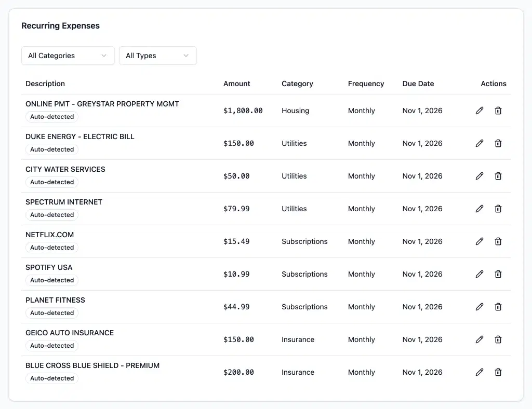Delete the Geico Auto Insurance expense
Image resolution: width=532 pixels, height=409 pixels.
tap(498, 339)
